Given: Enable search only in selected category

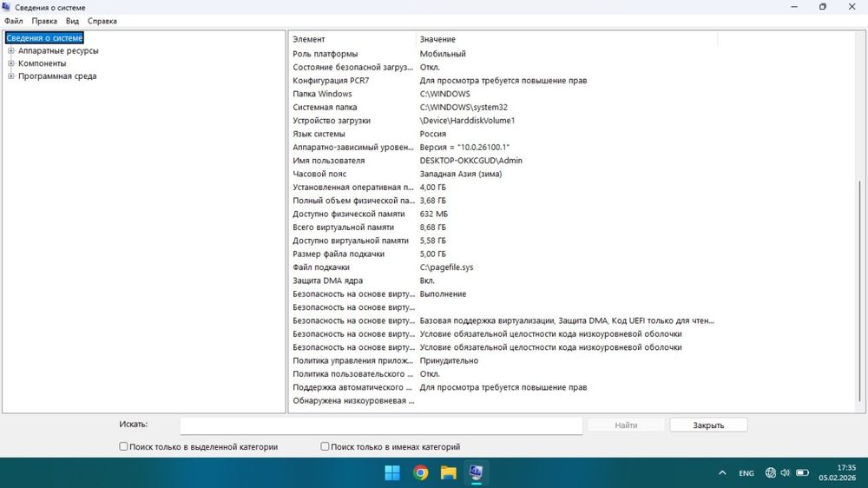Looking at the screenshot, I should coord(123,446).
